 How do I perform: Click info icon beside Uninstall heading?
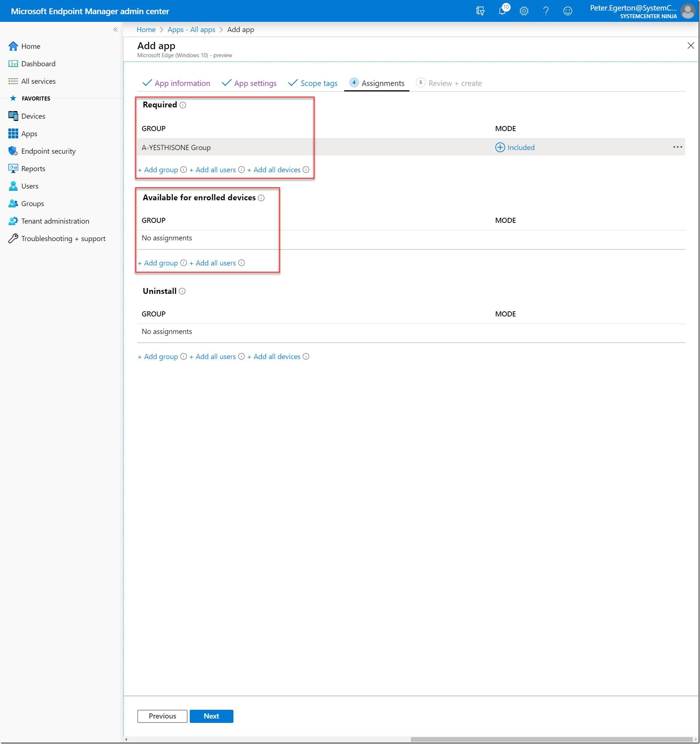pyautogui.click(x=182, y=292)
